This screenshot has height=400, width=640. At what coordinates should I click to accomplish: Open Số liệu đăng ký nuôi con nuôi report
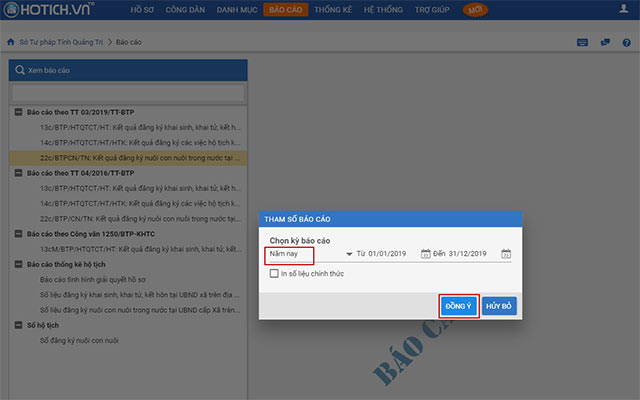click(140, 310)
